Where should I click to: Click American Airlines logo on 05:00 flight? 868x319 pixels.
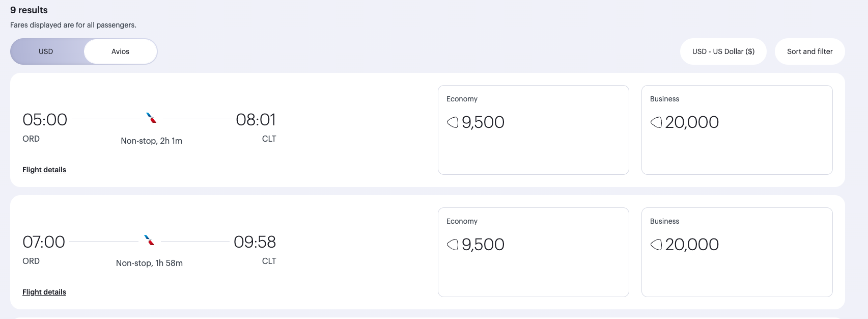click(x=151, y=118)
